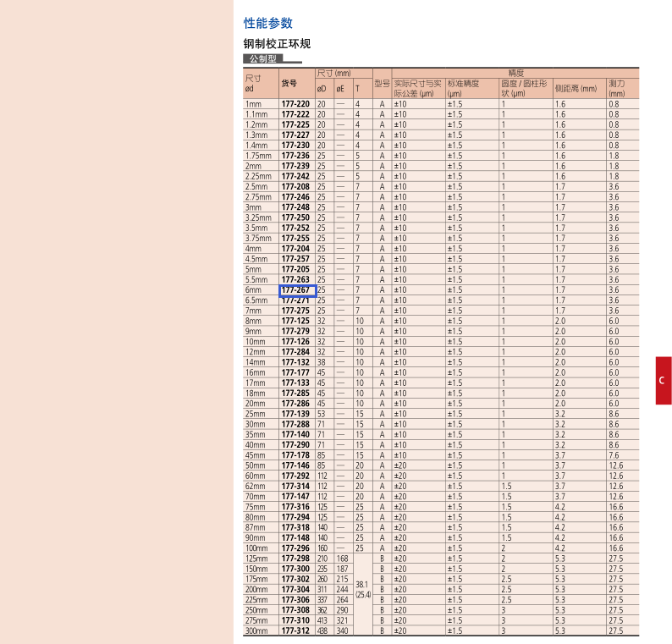Viewport: 672px width, 644px height.
Task: Click product number 177-146
Action: [x=295, y=465]
